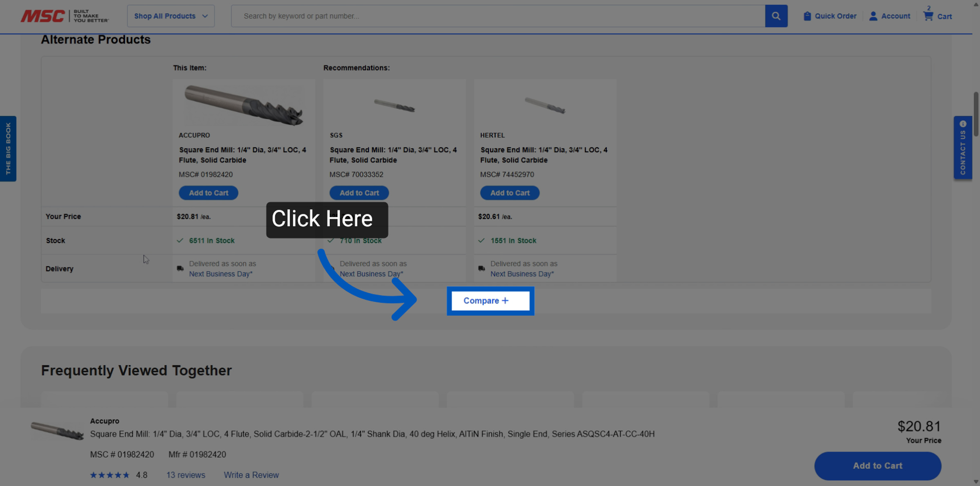Viewport: 980px width, 486px height.
Task: Click Next Business Day link under SGS
Action: pos(371,274)
